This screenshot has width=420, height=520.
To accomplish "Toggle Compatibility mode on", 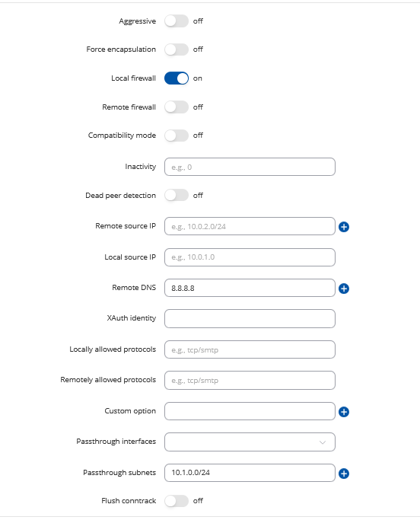I will click(177, 136).
